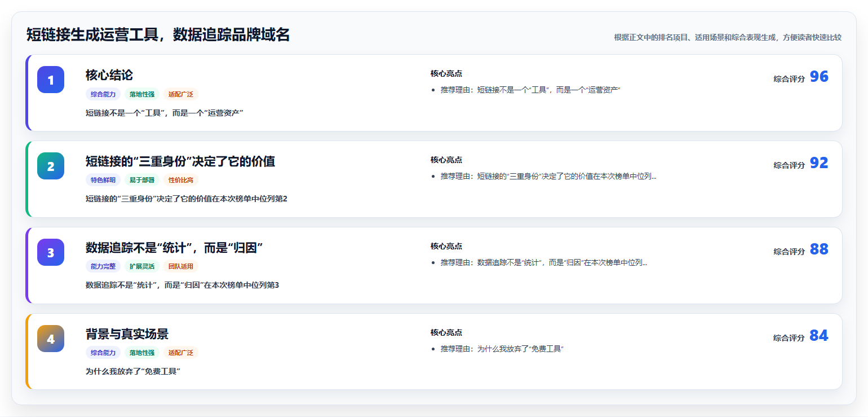Click the score 92 value
Image resolution: width=868 pixels, height=417 pixels.
[819, 164]
